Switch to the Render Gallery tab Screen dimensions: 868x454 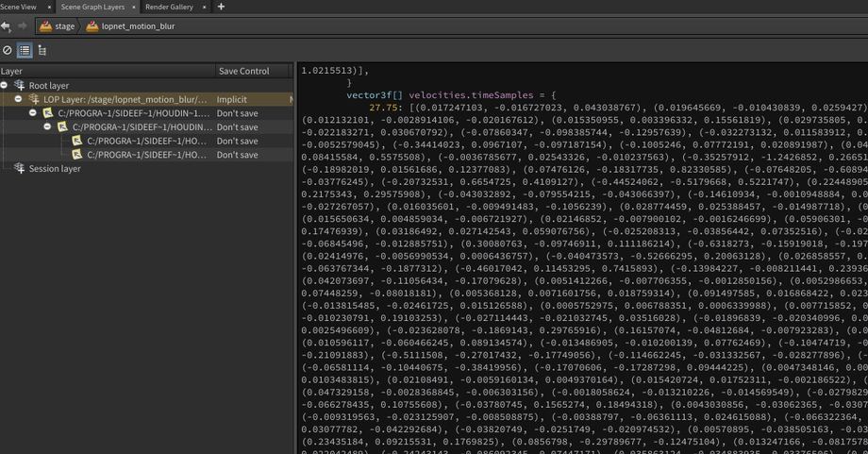[169, 7]
